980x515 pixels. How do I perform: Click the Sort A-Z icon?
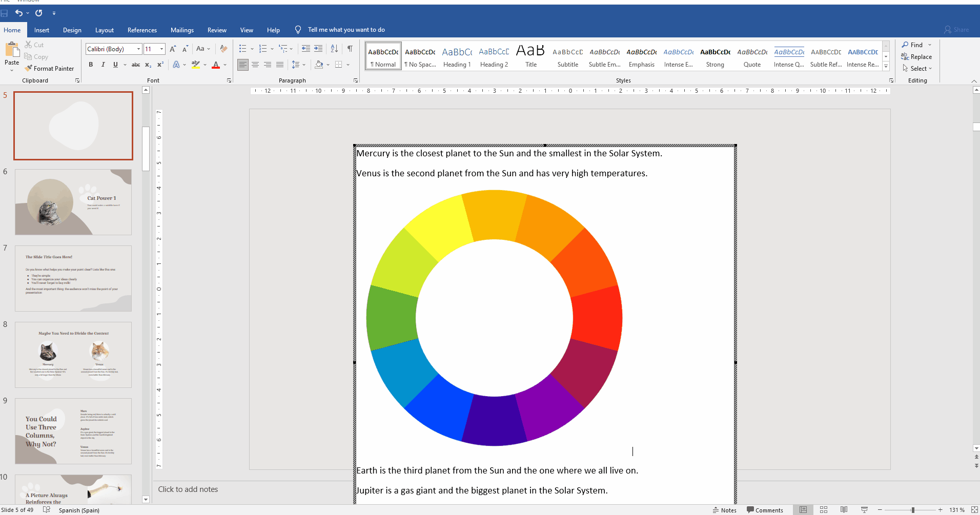pyautogui.click(x=334, y=49)
